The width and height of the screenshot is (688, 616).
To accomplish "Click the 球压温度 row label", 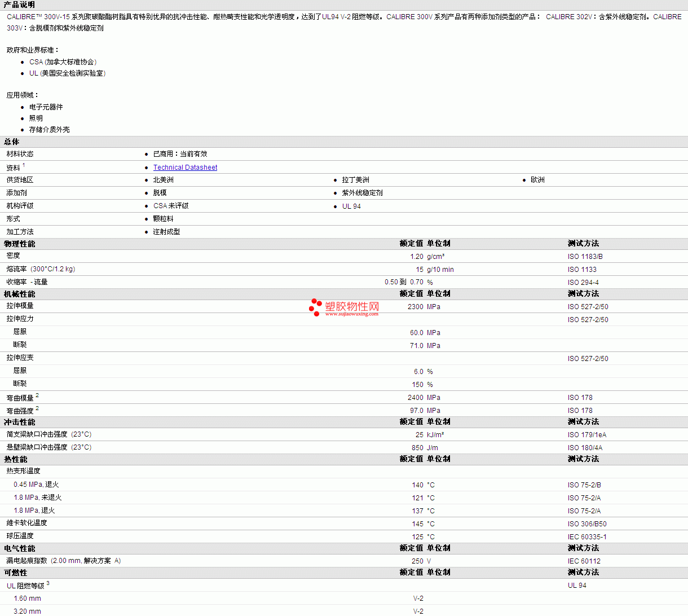I will [x=20, y=536].
